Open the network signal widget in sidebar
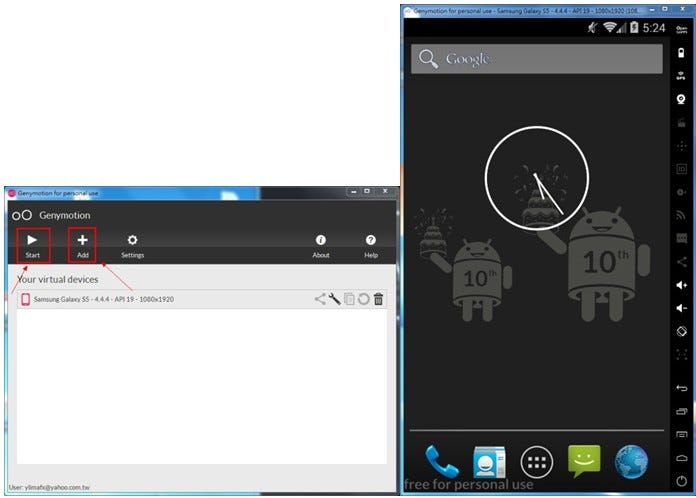Image resolution: width=696 pixels, height=498 pixels. tap(681, 215)
